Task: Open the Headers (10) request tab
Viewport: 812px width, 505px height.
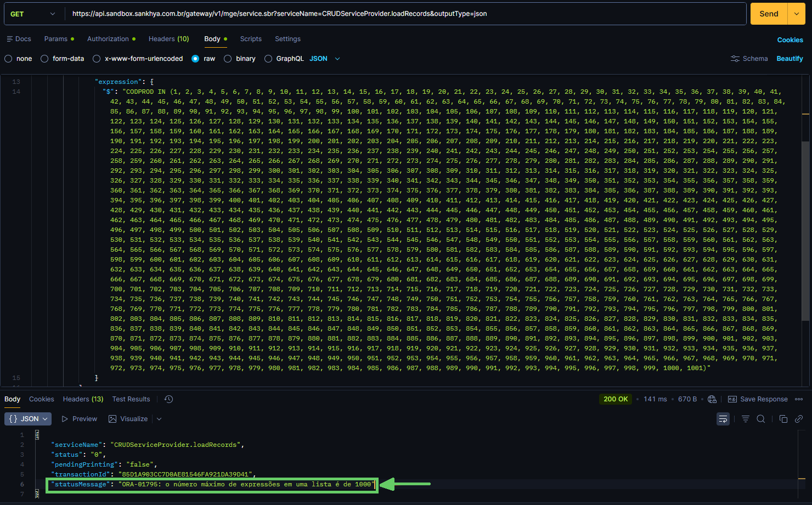Action: (x=168, y=39)
